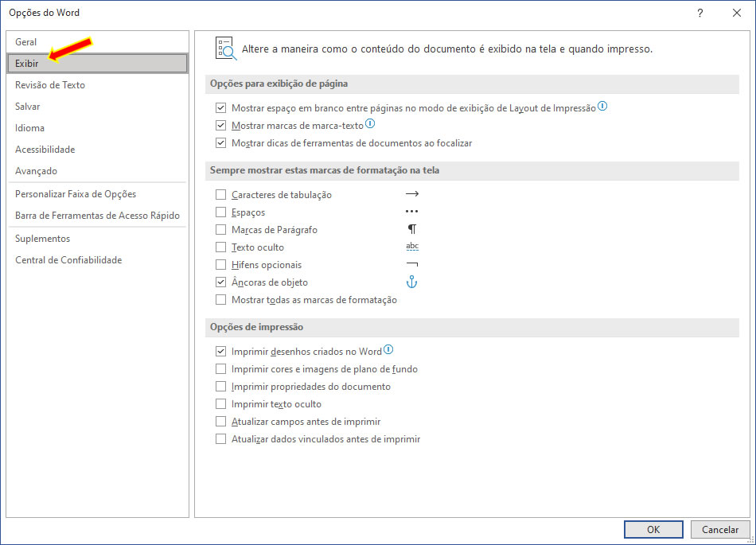Toggle Mostrar dicas de ferramentas checkbox
Viewport: 756px width, 545px height.
pyautogui.click(x=220, y=142)
